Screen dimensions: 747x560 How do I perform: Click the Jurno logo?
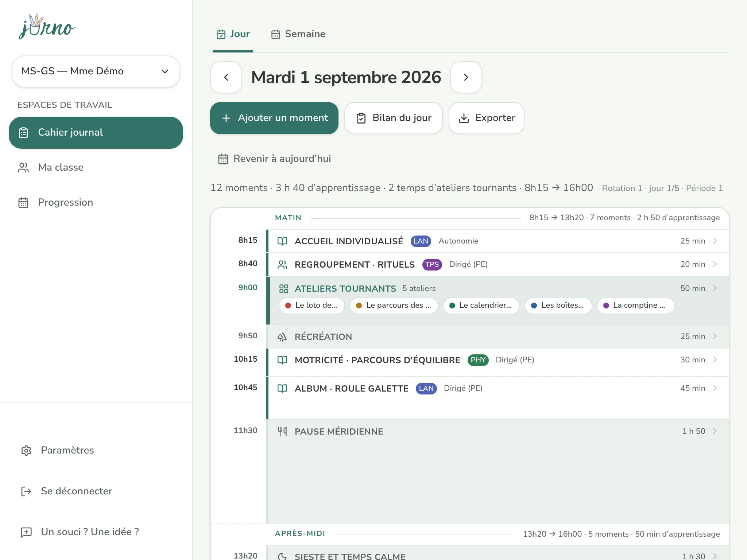coord(47,27)
